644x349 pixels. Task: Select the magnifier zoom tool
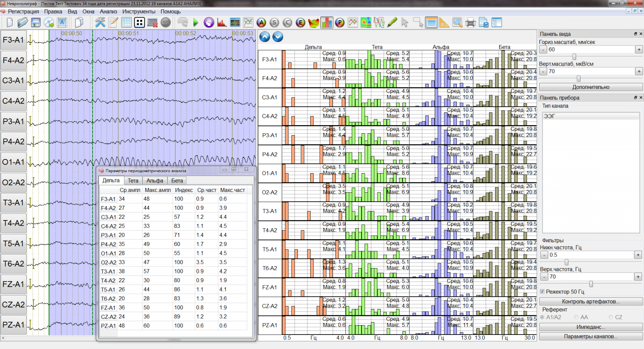point(457,23)
